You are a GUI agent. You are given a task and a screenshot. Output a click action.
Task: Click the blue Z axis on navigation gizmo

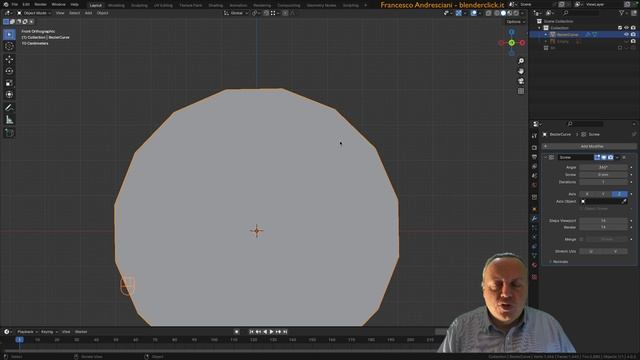511,32
